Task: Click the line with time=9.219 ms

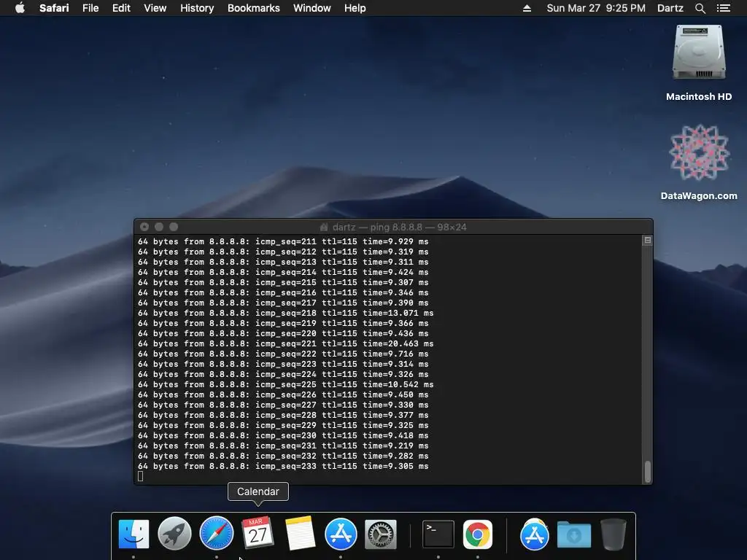Action: pos(283,446)
